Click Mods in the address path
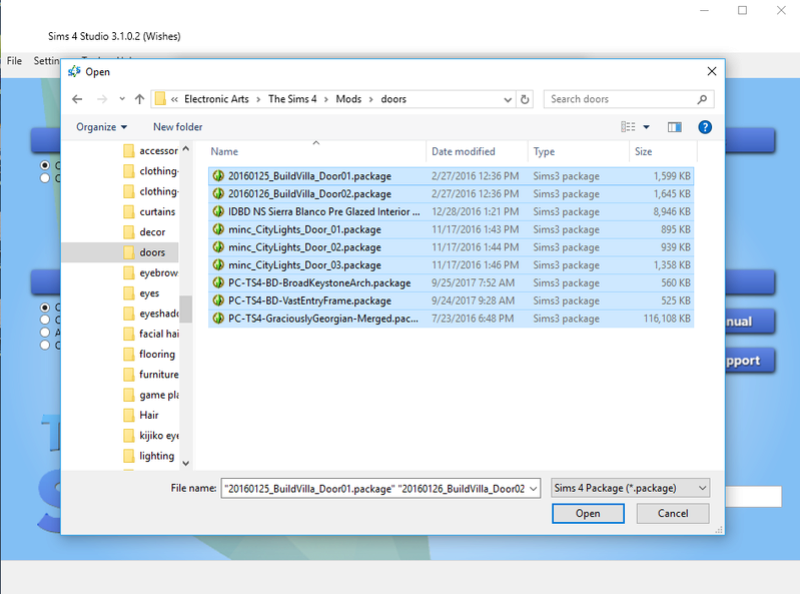Image resolution: width=800 pixels, height=594 pixels. click(348, 99)
